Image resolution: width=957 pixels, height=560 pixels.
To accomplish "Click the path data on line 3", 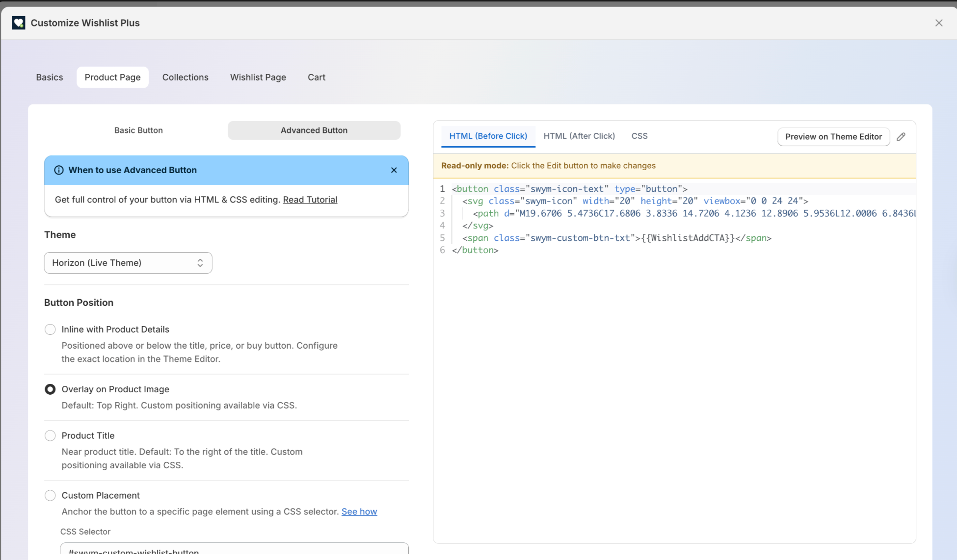I will pyautogui.click(x=694, y=213).
